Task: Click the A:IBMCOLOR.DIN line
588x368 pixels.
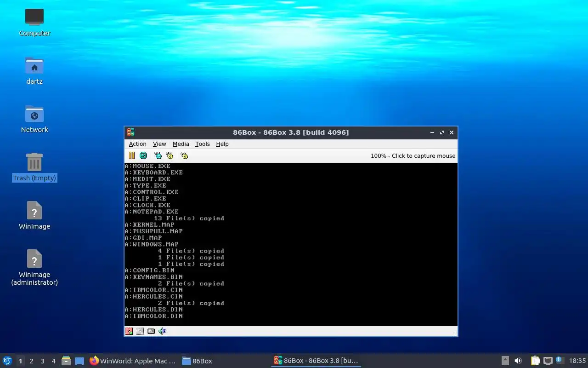Action: pos(153,316)
